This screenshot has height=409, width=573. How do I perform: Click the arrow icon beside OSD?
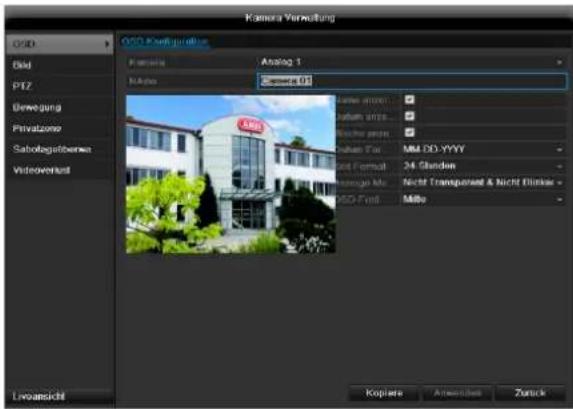tap(107, 44)
